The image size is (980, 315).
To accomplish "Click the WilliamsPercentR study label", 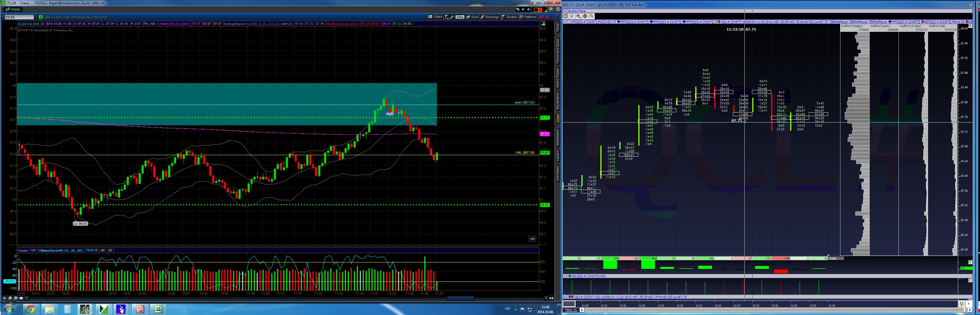I will (x=60, y=251).
